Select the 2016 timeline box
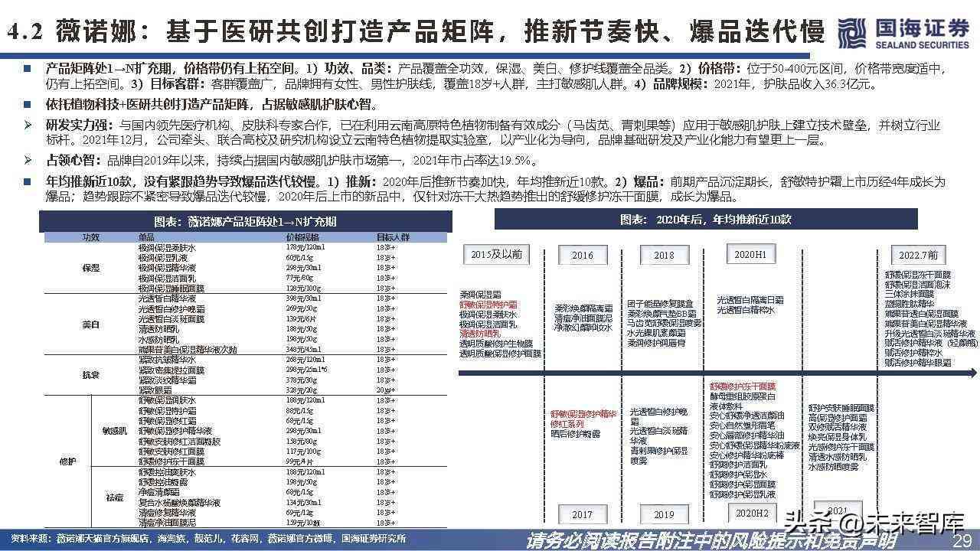The height and width of the screenshot is (551, 980). click(582, 256)
